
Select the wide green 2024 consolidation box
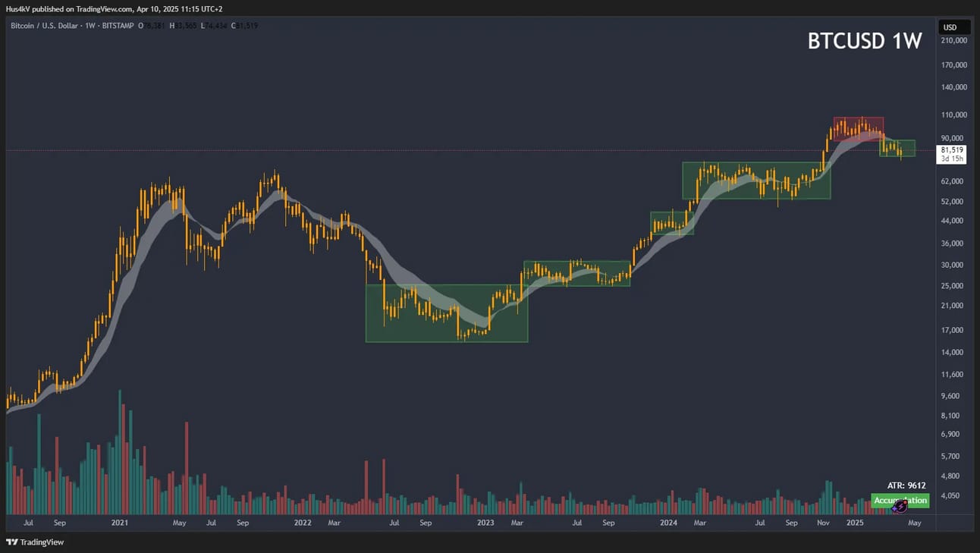[756, 181]
